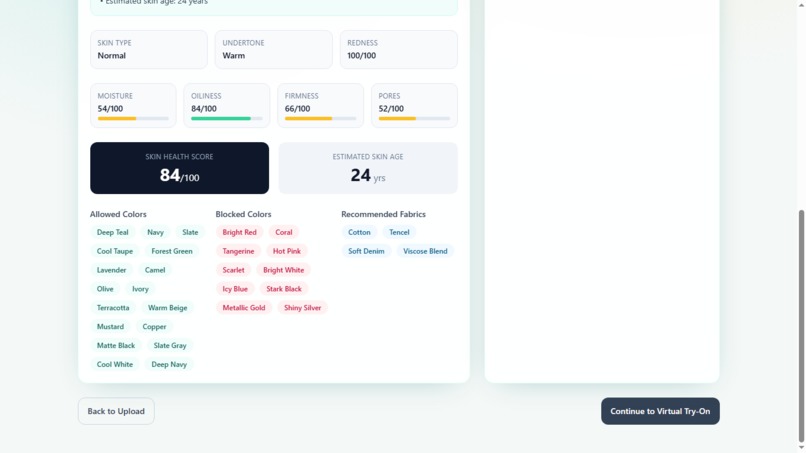Select the Deep Teal color chip
This screenshot has width=806, height=453.
tap(113, 232)
